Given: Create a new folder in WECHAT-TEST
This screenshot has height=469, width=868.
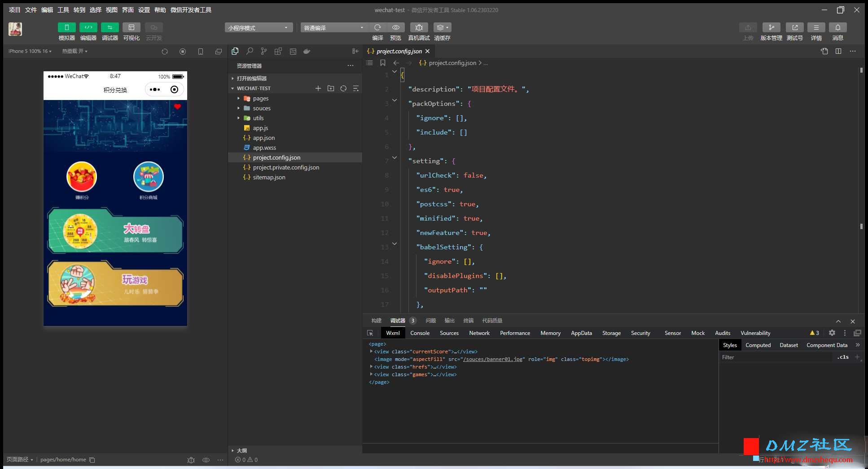Looking at the screenshot, I should click(x=331, y=88).
